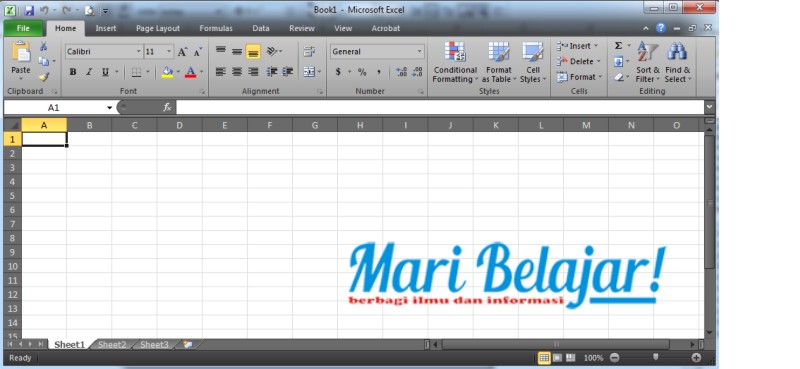Click the Insert Worksheet button
The width and height of the screenshot is (800, 369).
coord(188,345)
